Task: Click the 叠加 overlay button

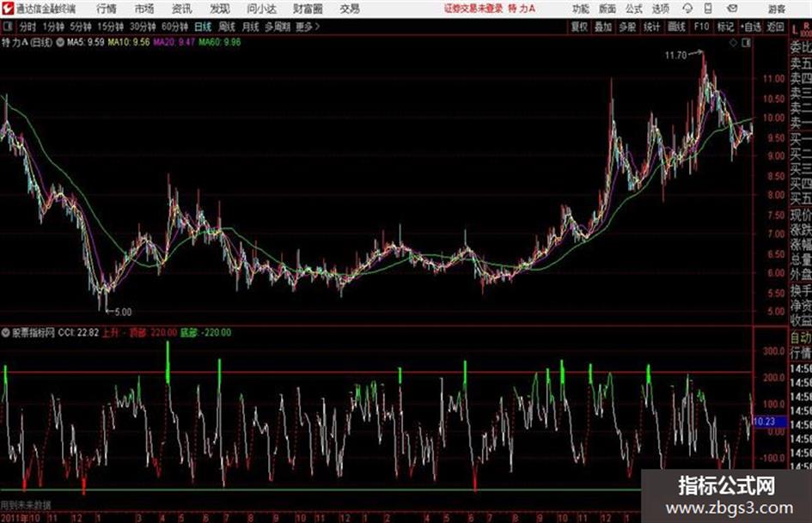Action: [603, 27]
